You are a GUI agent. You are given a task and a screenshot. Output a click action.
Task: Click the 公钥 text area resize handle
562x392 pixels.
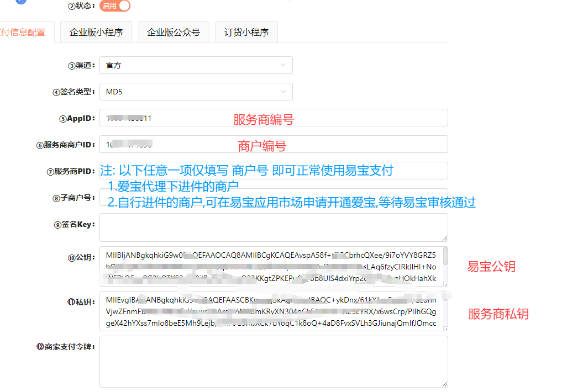click(x=445, y=283)
